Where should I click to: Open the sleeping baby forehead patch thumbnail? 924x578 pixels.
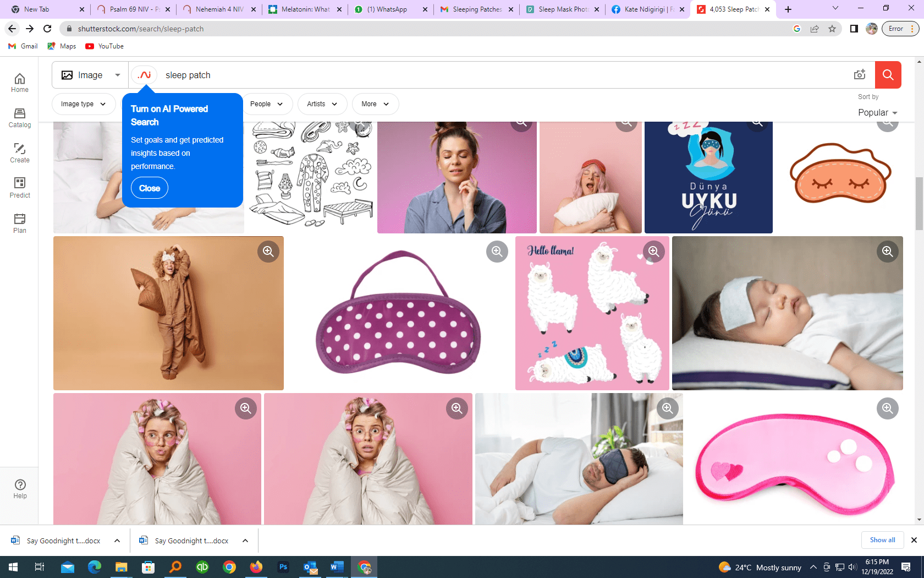(787, 313)
